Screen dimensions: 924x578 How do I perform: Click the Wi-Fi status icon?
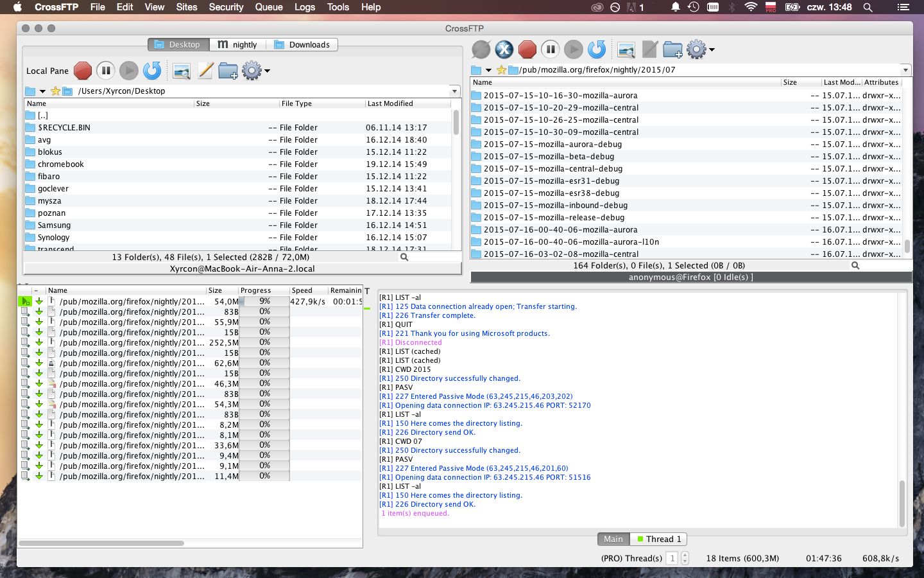click(x=751, y=7)
